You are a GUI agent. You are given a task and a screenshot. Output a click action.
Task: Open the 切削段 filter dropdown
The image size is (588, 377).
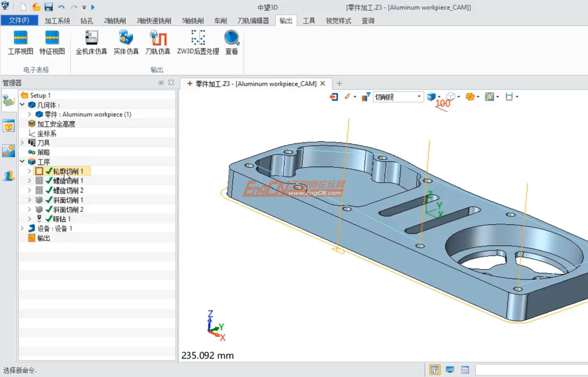tap(419, 97)
